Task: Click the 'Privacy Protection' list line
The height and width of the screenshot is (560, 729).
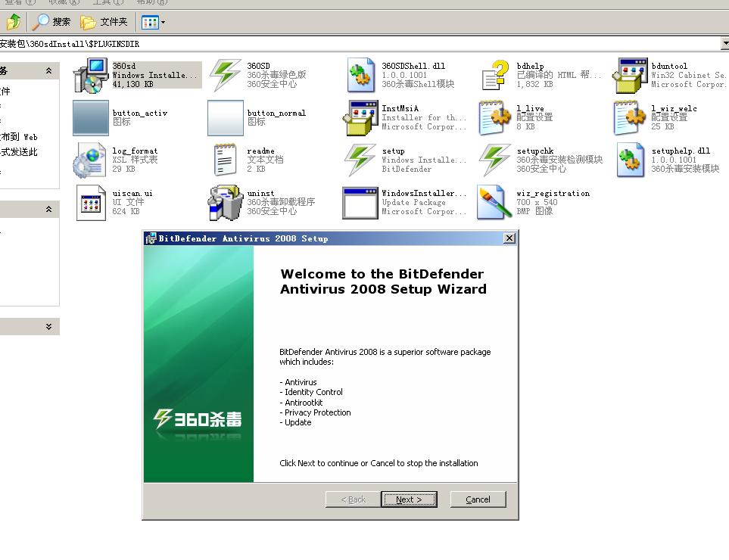Action: [x=315, y=412]
